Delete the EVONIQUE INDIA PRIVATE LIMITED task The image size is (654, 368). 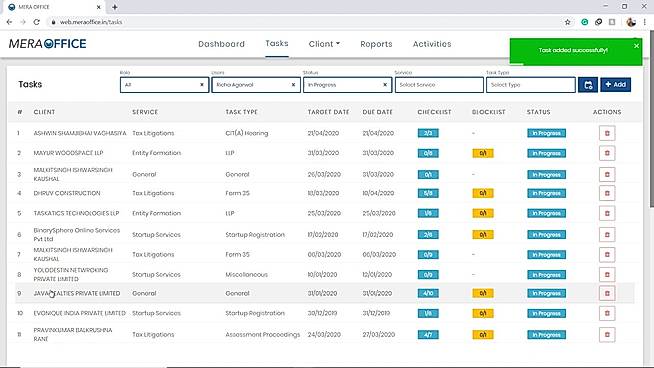pos(607,313)
